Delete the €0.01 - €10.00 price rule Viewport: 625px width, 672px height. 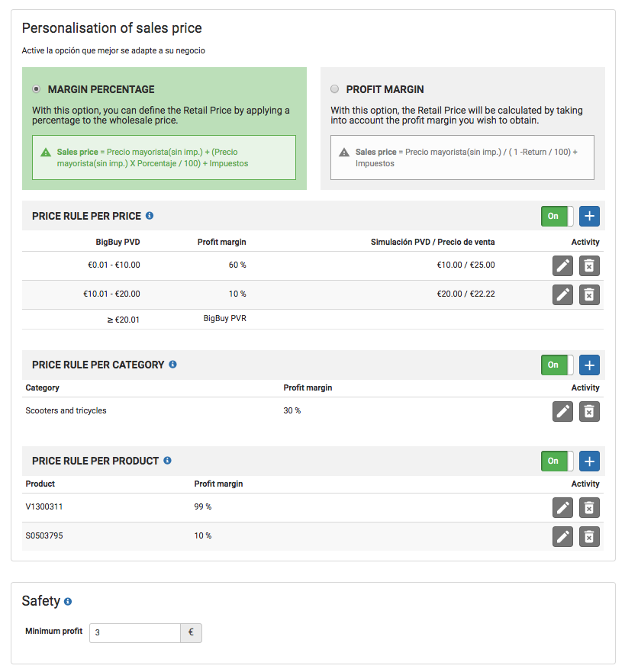pyautogui.click(x=589, y=266)
